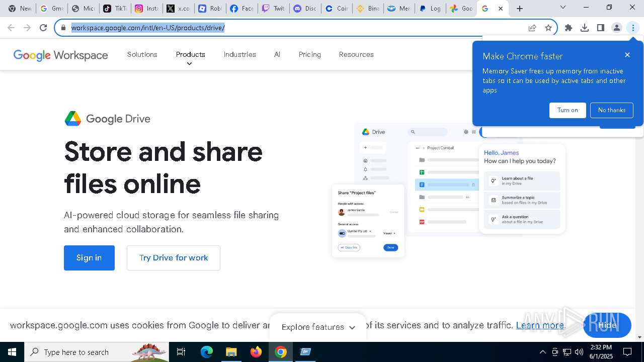Click the taskbar search box
This screenshot has height=362, width=644.
click(97, 352)
